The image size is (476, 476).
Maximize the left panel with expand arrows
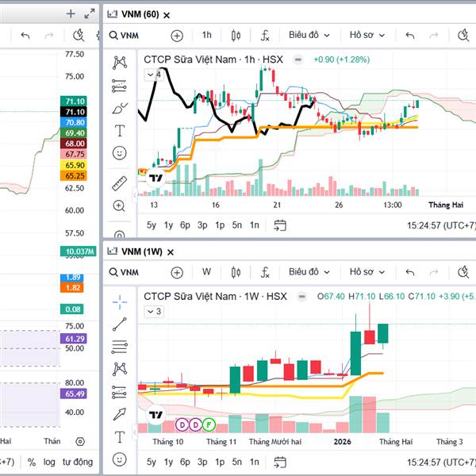(x=89, y=13)
